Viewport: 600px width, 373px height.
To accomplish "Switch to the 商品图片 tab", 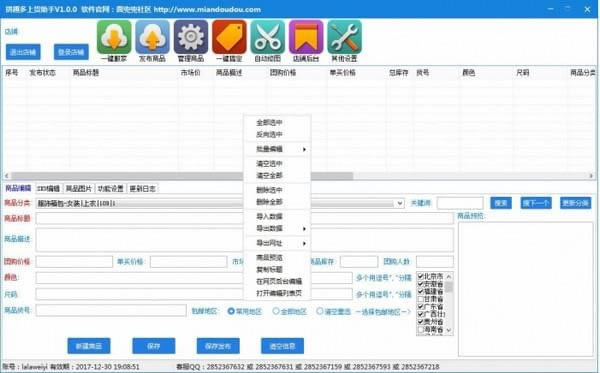I will (79, 189).
